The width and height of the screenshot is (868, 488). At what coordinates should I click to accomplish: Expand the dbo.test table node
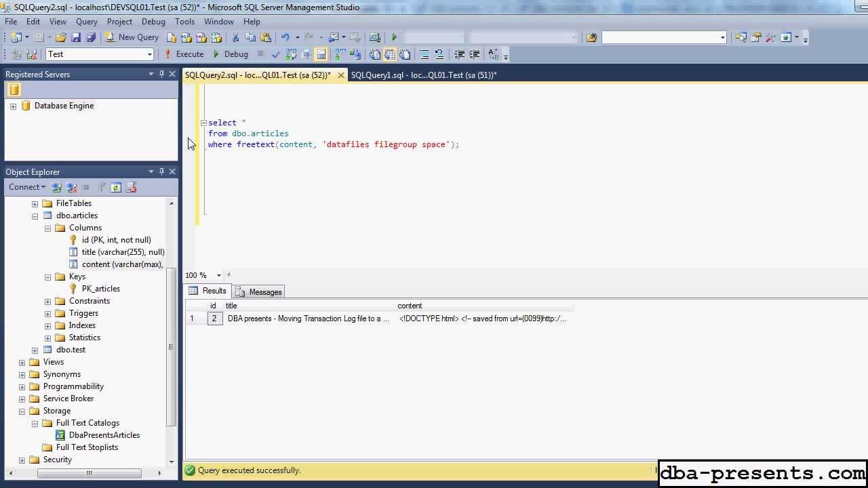tap(35, 350)
